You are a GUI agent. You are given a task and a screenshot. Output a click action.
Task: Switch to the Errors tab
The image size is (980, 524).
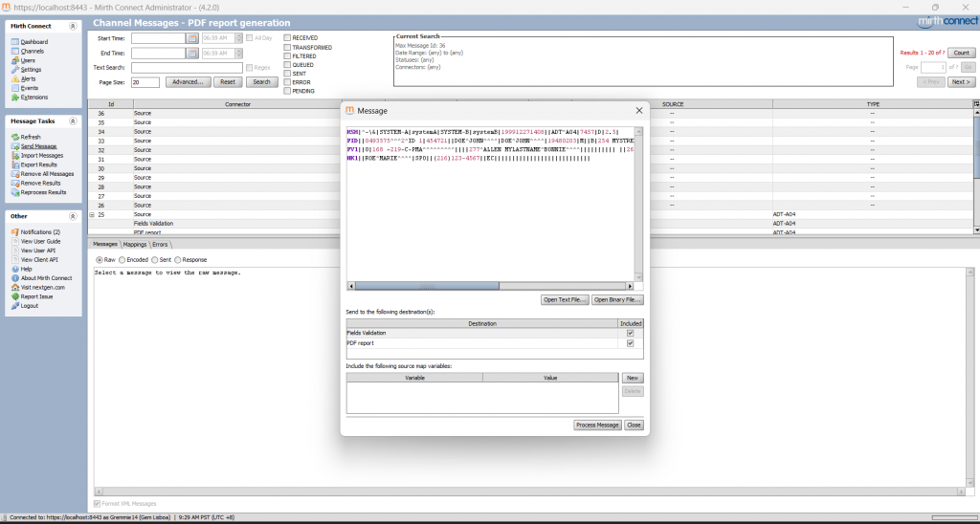click(160, 244)
